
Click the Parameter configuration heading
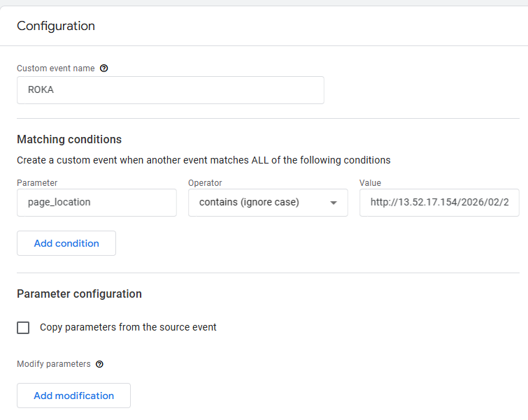[79, 294]
